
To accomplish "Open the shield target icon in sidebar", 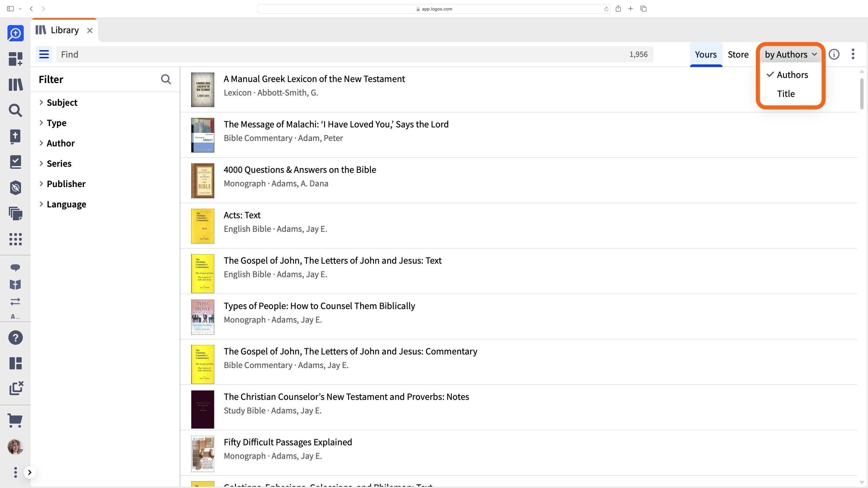I will click(x=16, y=188).
